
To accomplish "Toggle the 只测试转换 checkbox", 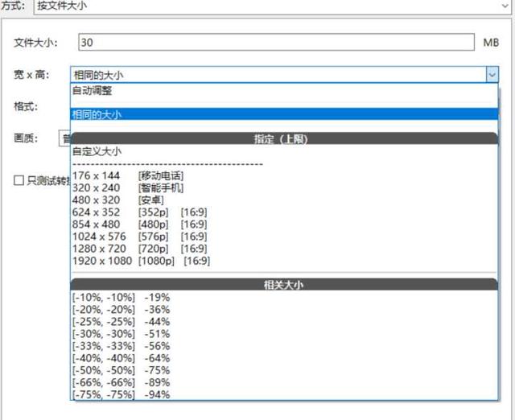I will pyautogui.click(x=19, y=180).
